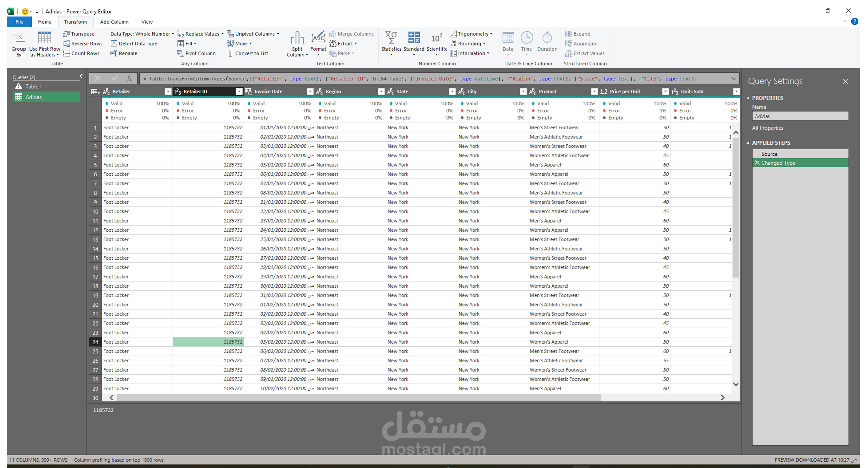The image size is (868, 468).
Task: Click the vertical scrollbar down arrow
Action: [x=736, y=384]
